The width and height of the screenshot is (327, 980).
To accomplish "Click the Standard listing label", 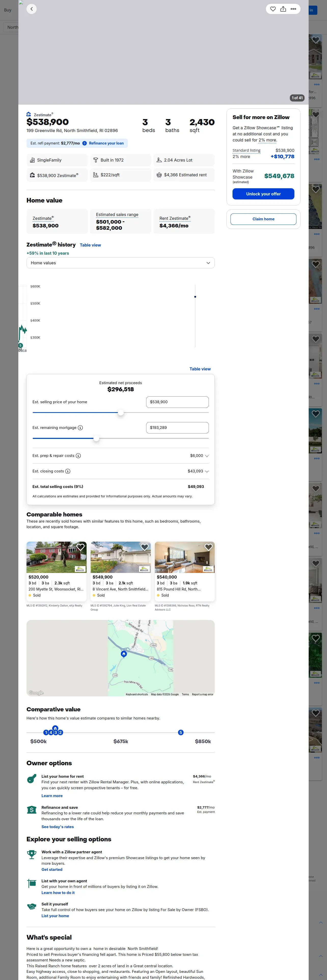I will point(247,150).
